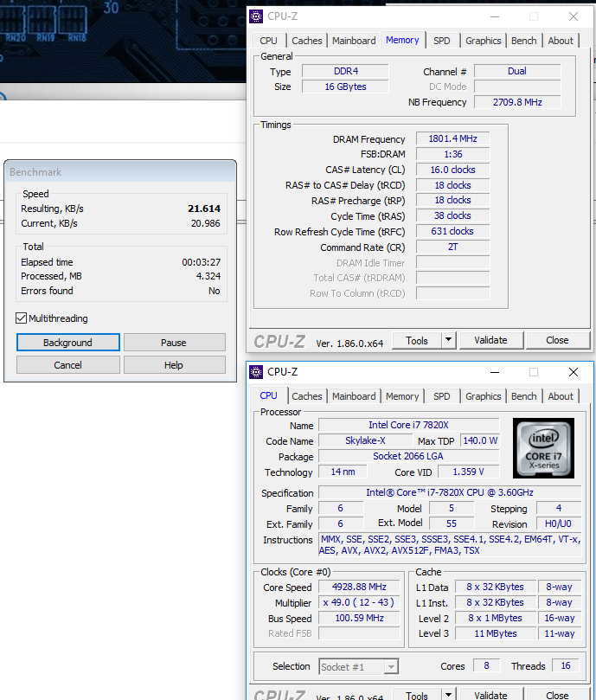Click Validate in upper CPU-Z window

pyautogui.click(x=490, y=340)
